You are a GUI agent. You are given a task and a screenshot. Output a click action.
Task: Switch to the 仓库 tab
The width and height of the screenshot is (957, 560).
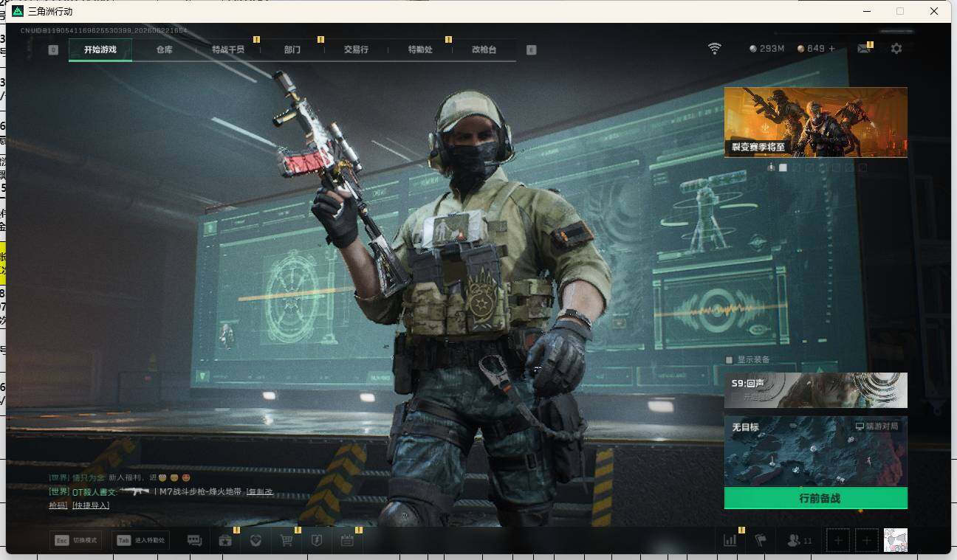(164, 49)
